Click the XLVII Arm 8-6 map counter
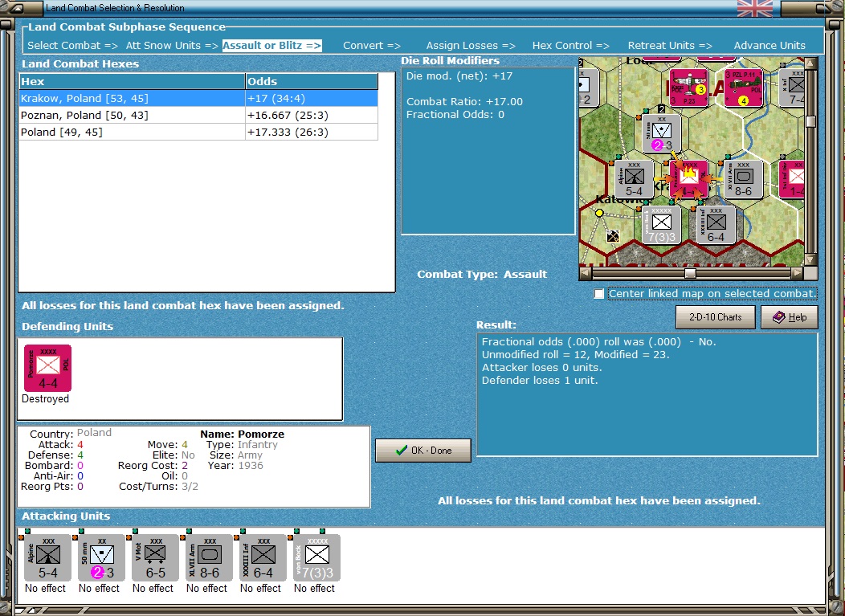 tap(743, 179)
